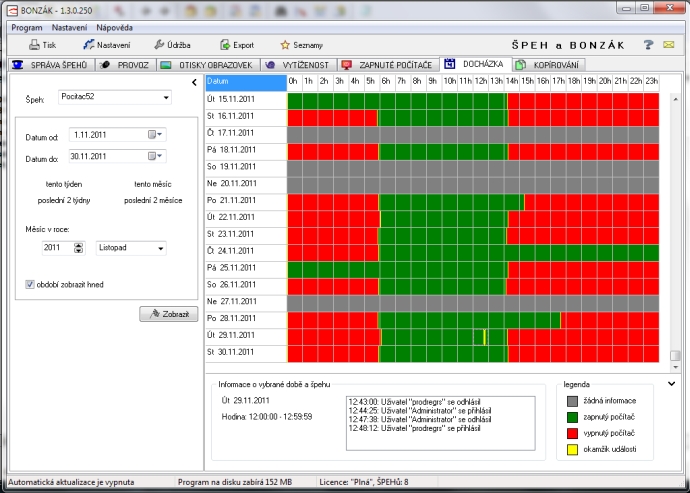
Task: Click the yellow envelope mail icon
Action: [668, 44]
